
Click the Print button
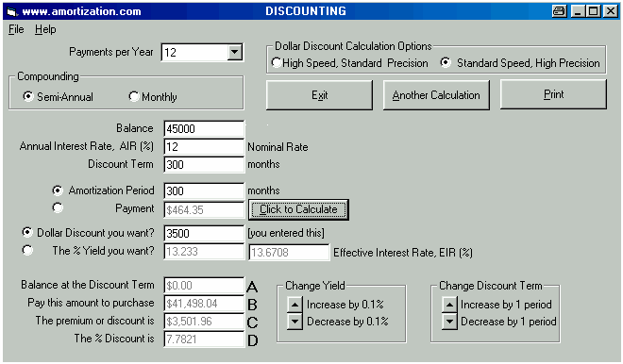click(553, 94)
